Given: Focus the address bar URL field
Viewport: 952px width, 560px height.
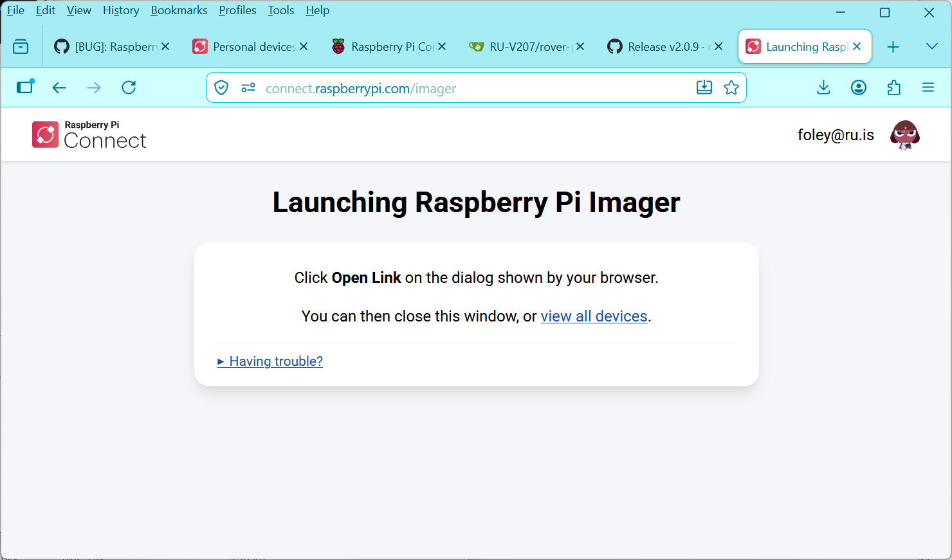Looking at the screenshot, I should (x=476, y=88).
